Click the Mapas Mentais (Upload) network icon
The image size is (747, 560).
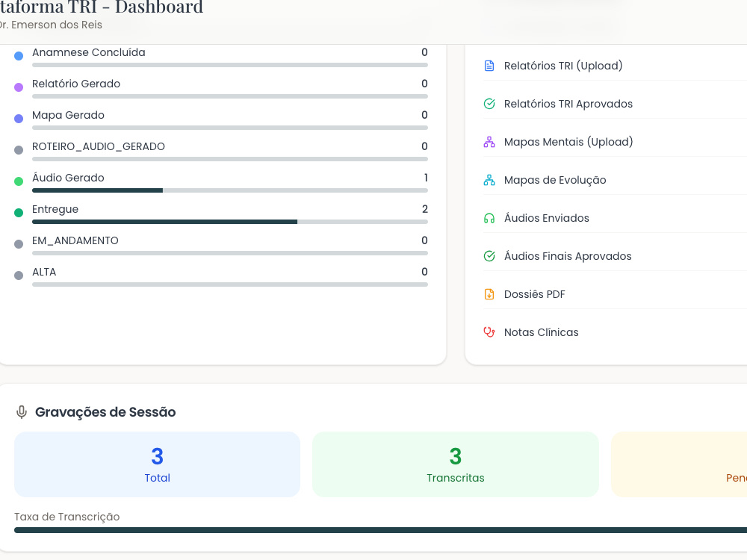coord(489,142)
